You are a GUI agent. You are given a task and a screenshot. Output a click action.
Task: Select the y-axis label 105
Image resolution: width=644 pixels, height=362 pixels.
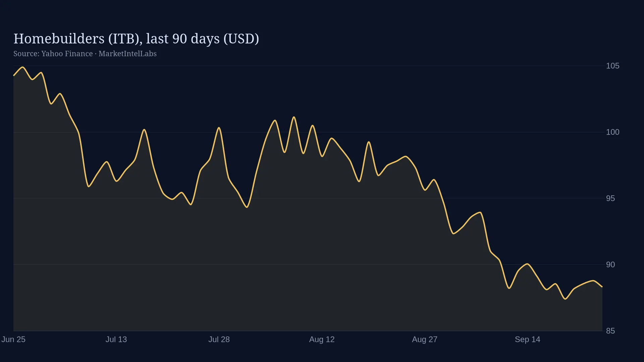point(612,66)
